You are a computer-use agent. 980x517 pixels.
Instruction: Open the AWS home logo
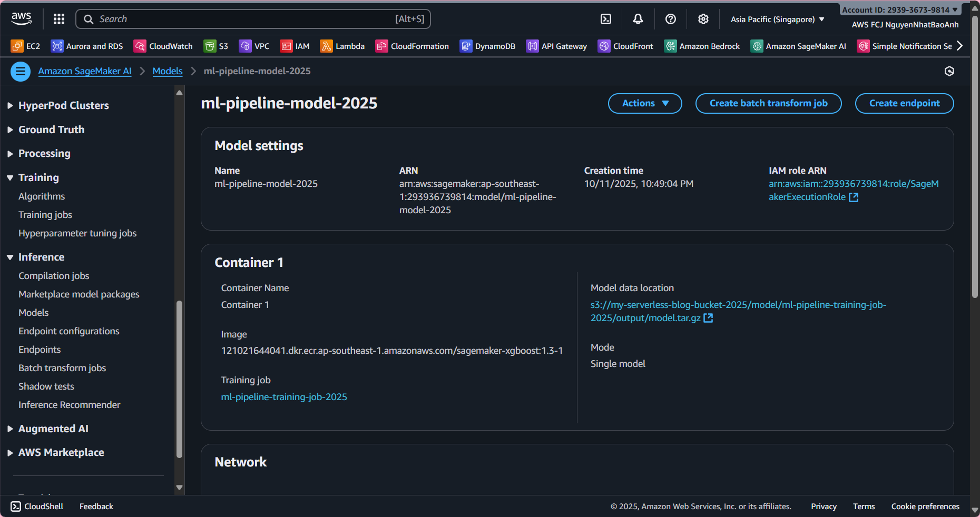(22, 19)
